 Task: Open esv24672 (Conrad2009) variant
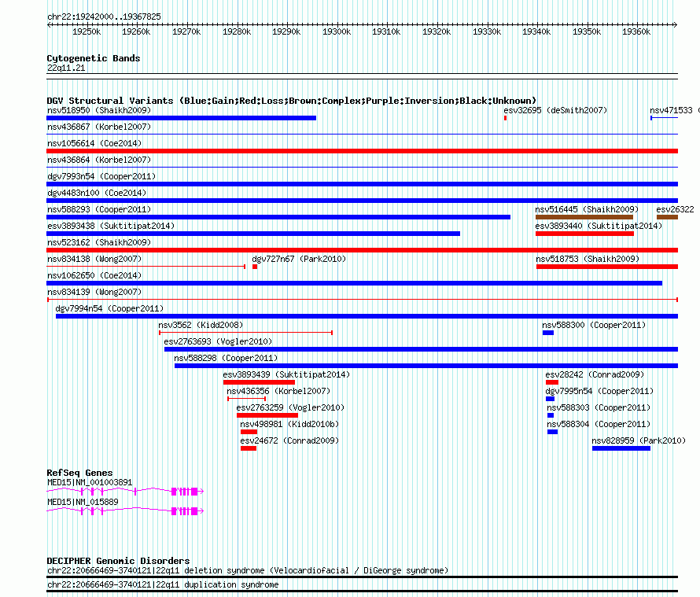(289, 440)
